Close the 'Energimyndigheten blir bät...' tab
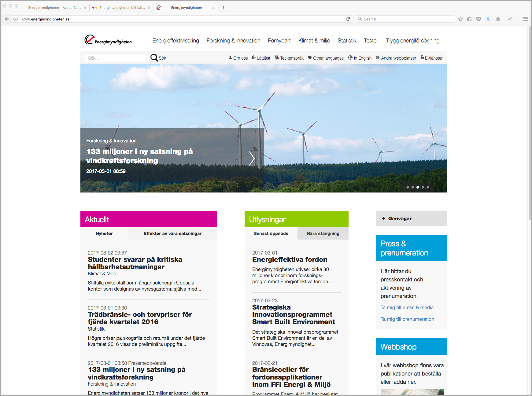 (x=149, y=8)
